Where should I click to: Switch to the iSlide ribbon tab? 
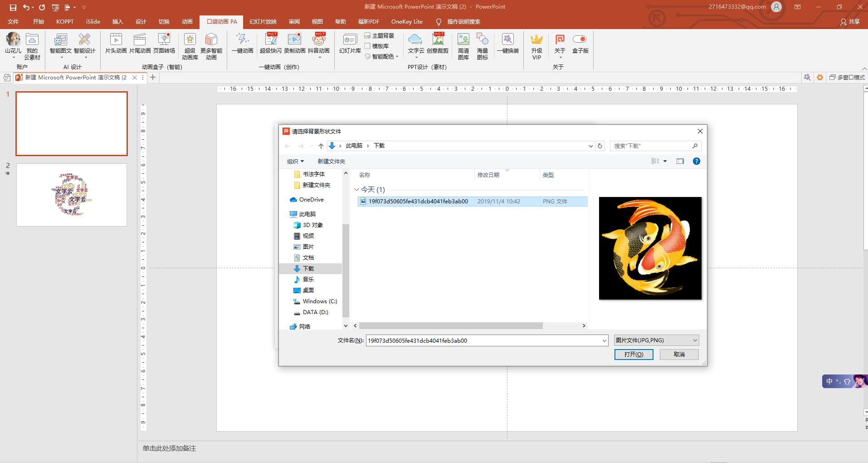[x=93, y=22]
